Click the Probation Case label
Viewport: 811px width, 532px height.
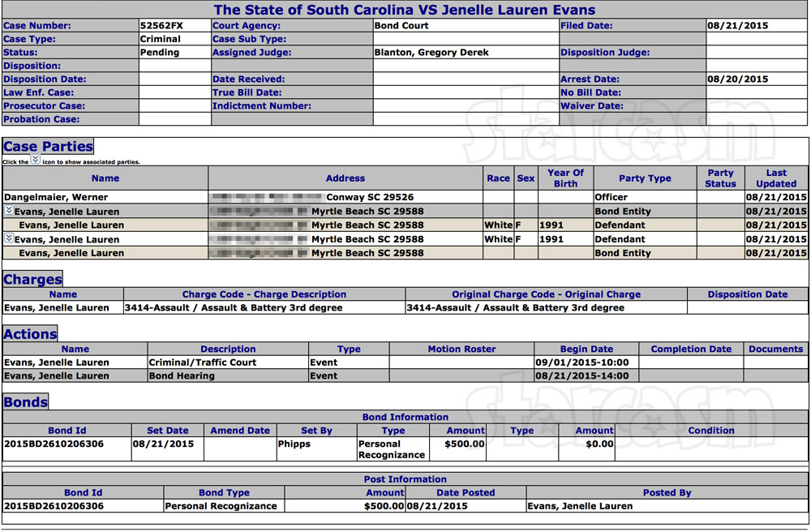click(x=41, y=119)
